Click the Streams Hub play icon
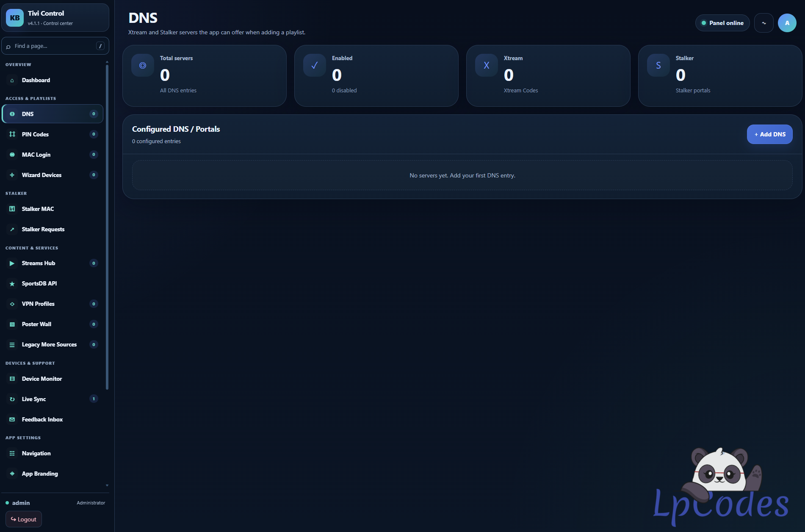Viewport: 805px width, 532px height. point(12,263)
